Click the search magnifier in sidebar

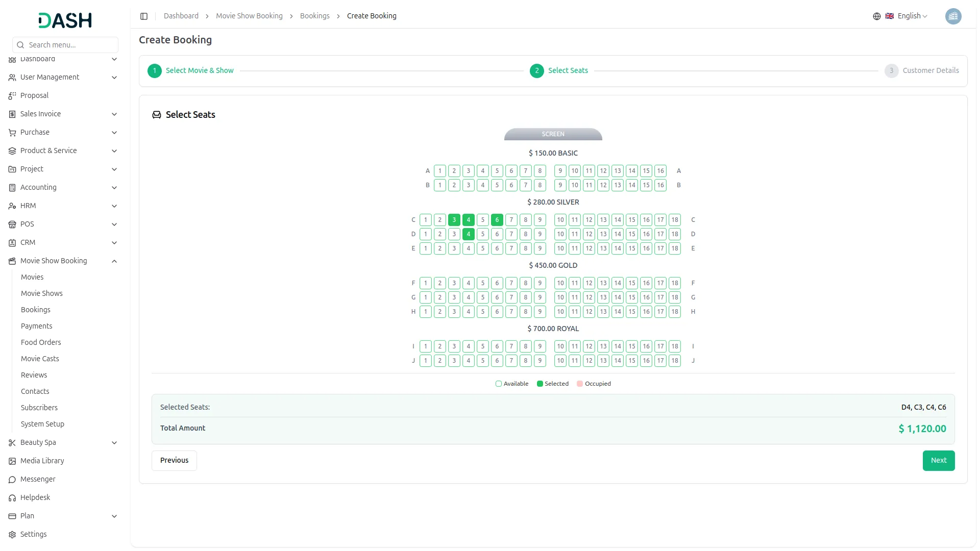20,45
